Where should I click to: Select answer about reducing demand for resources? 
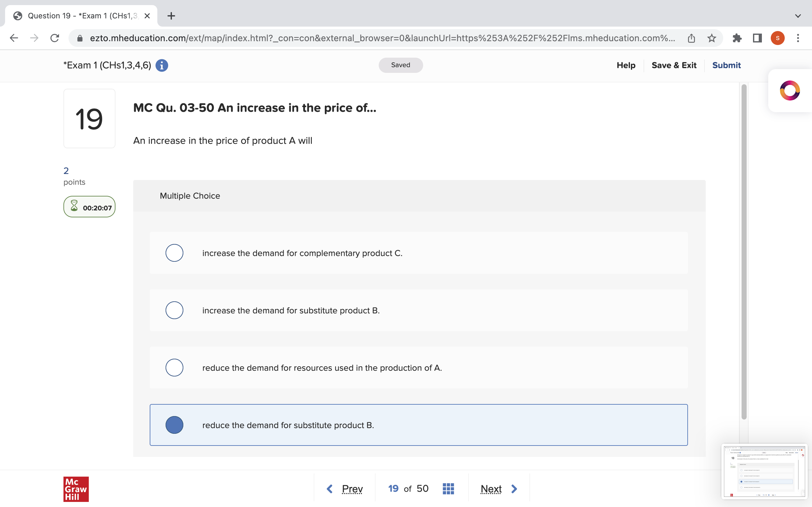[174, 368]
